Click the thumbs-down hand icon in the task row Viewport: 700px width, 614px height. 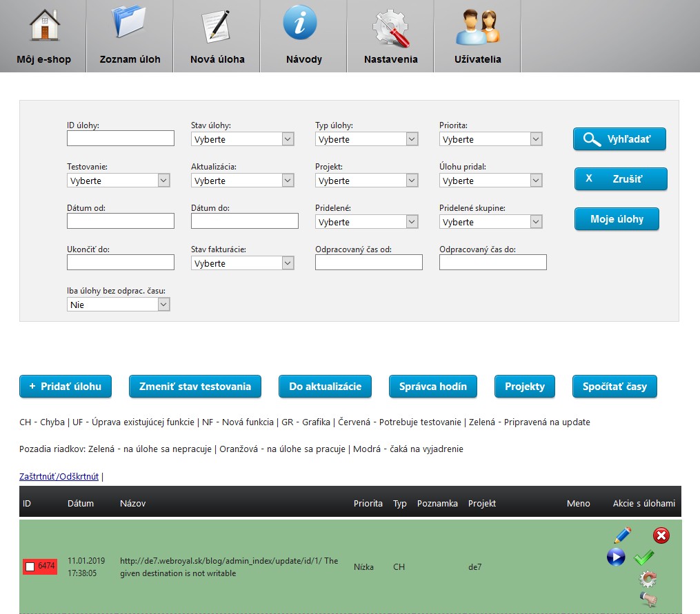[648, 600]
